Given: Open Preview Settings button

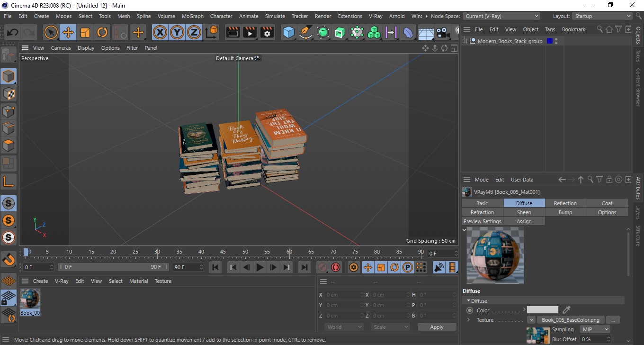Looking at the screenshot, I should 482,221.
